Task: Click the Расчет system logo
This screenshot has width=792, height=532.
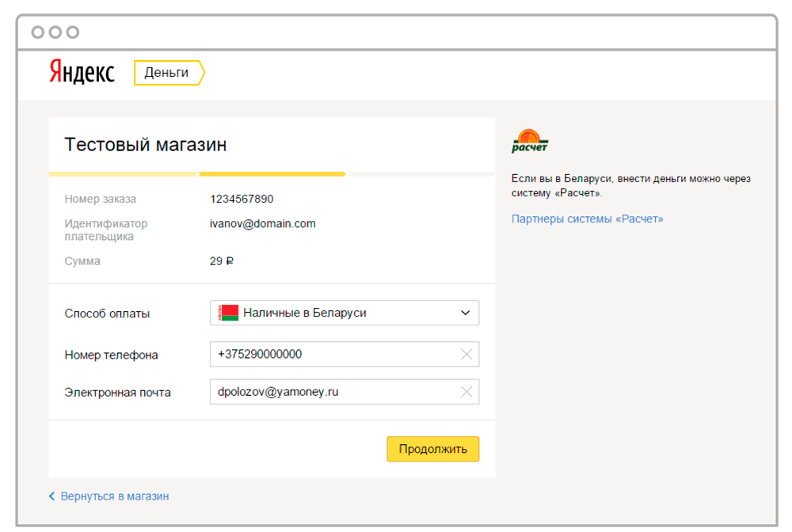Action: pos(529,141)
